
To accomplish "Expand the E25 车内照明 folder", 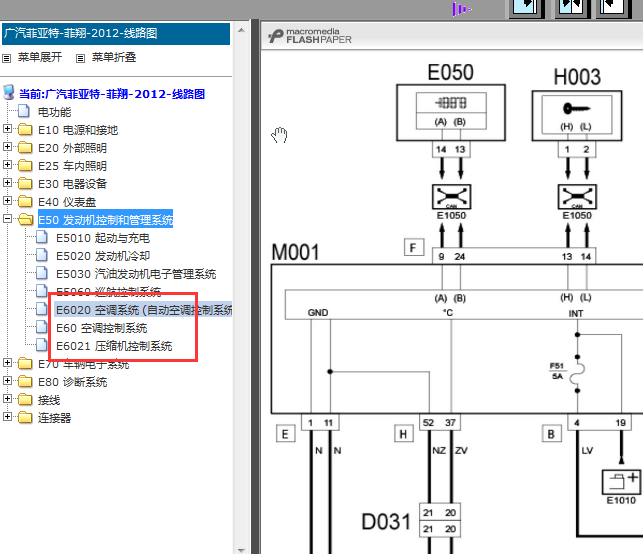I will click(7, 164).
